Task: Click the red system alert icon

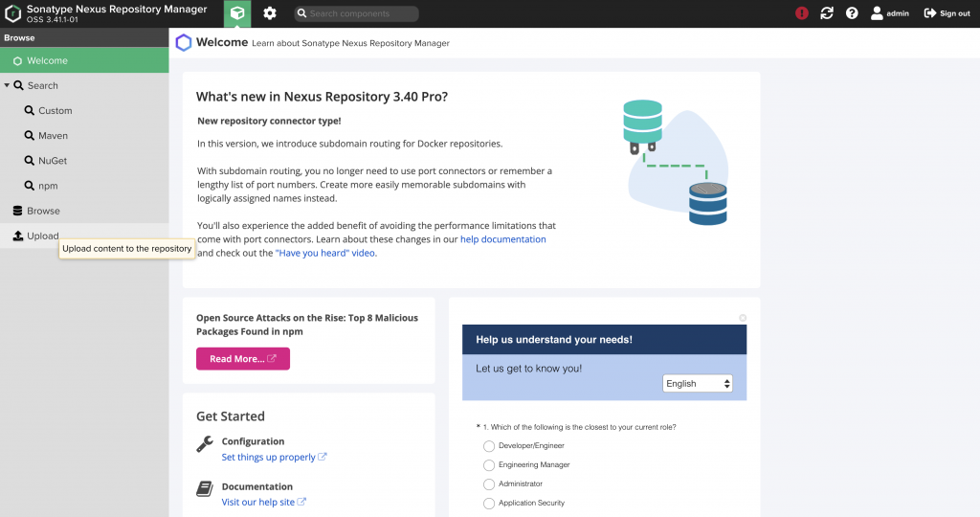Action: tap(802, 13)
